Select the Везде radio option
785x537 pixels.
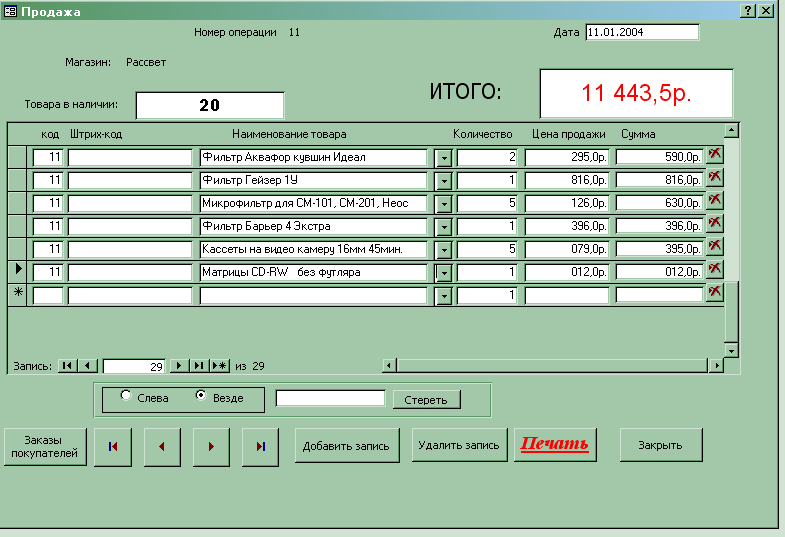(x=201, y=396)
